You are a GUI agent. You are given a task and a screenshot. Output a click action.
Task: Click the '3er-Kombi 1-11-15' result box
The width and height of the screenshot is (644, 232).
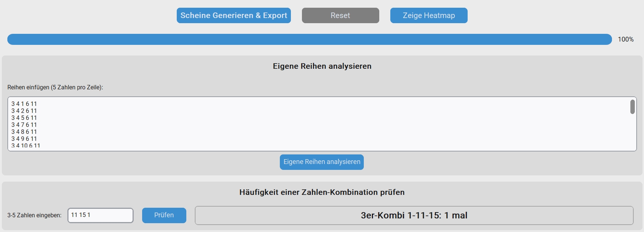(414, 215)
